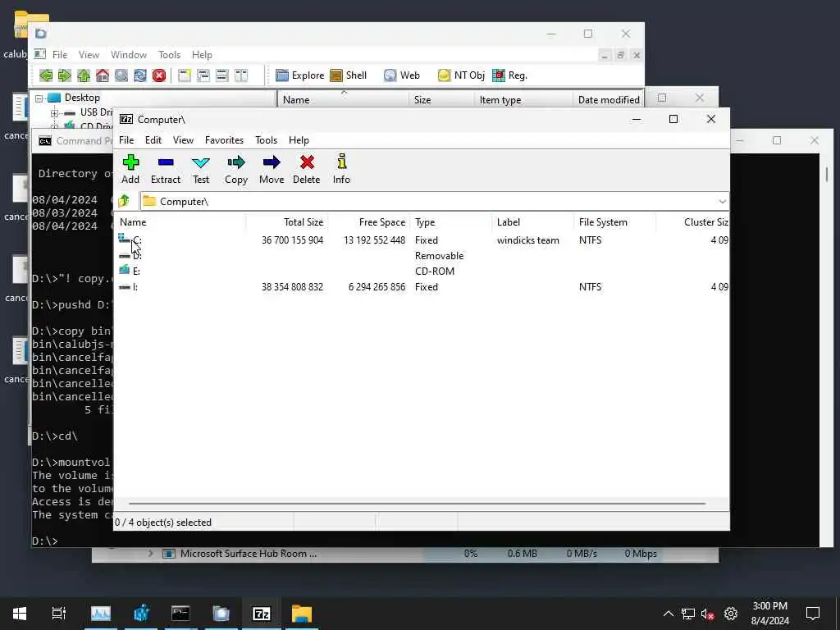Viewport: 840px width, 630px height.
Task: Click the Web button in the back window
Action: [x=402, y=75]
